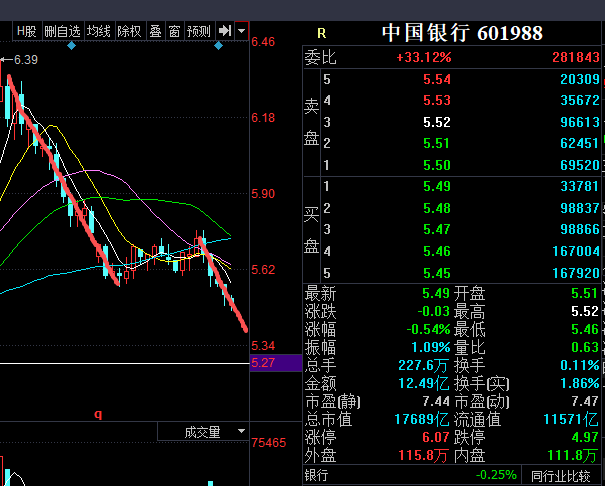Click the red q marker on chart
The width and height of the screenshot is (605, 486).
[x=98, y=414]
